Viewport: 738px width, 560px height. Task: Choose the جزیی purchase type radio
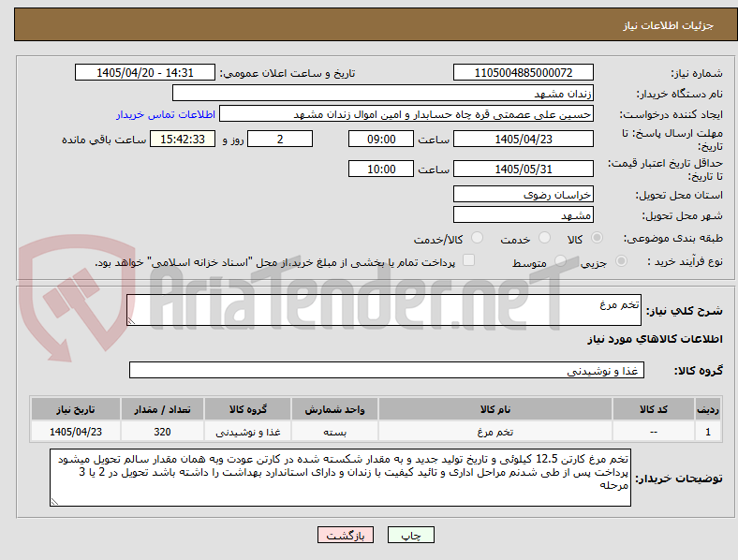(x=621, y=261)
